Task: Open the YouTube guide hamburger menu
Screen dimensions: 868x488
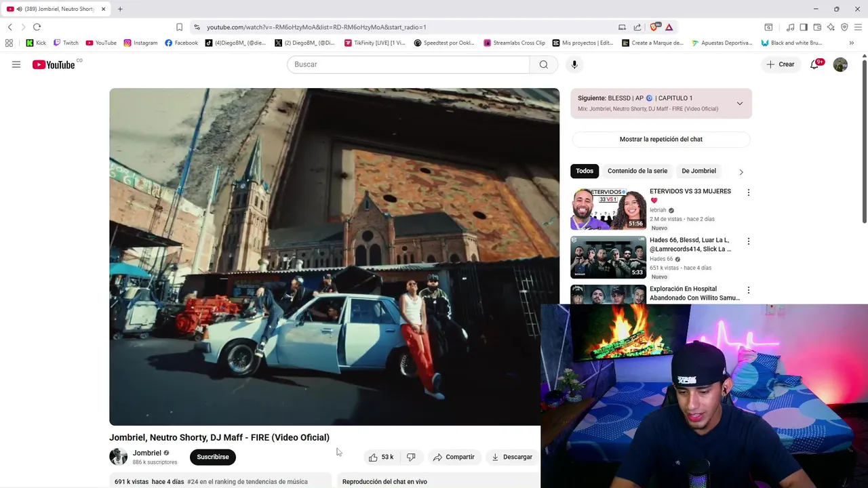Action: coord(16,64)
